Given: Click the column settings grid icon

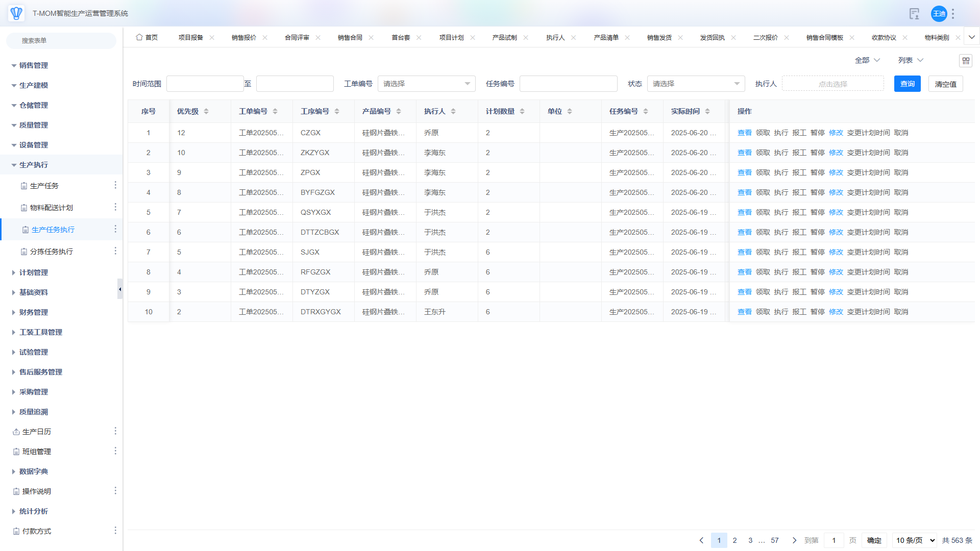Looking at the screenshot, I should pyautogui.click(x=966, y=61).
